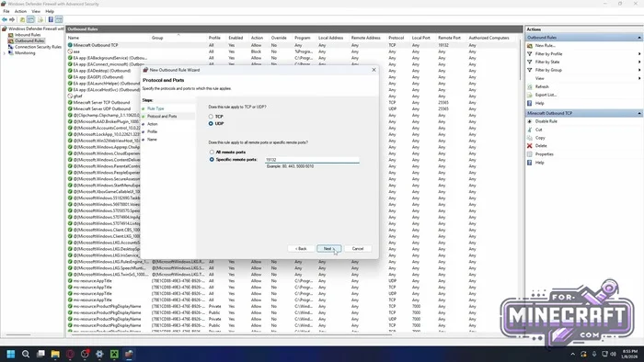Click New Rule in the Actions pane
This screenshot has height=362, width=644.
tap(545, 46)
